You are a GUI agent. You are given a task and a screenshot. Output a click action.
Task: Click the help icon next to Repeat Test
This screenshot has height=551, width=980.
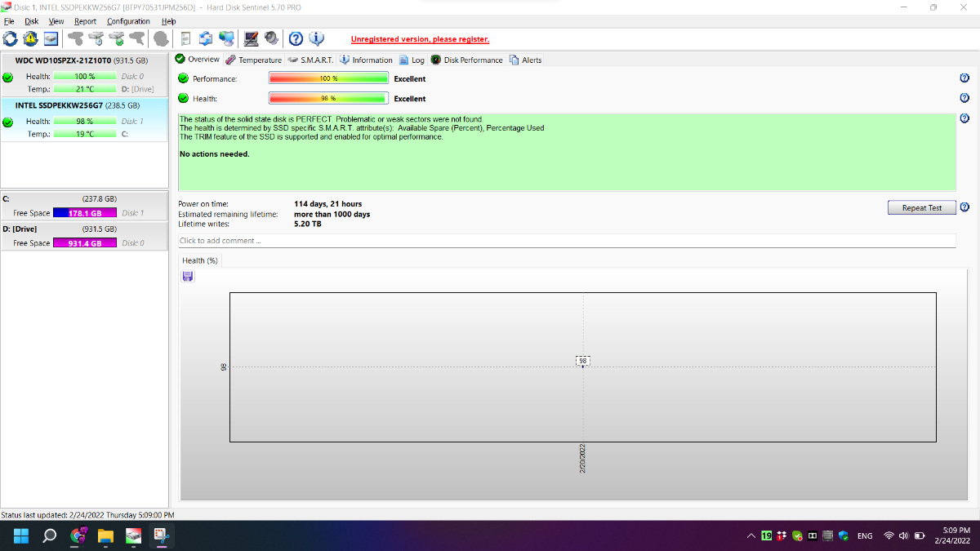click(x=964, y=207)
